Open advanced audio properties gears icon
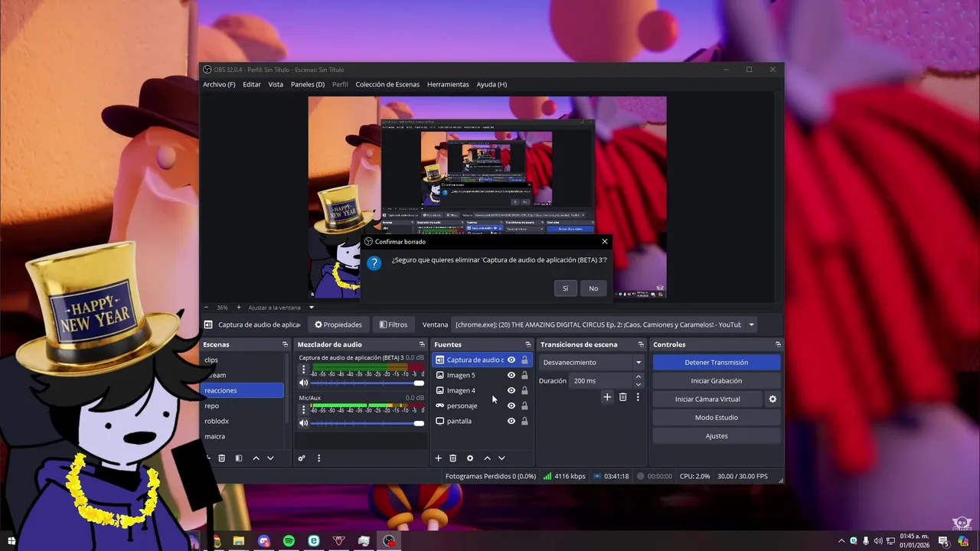Screen dimensions: 980x551 coord(302,458)
